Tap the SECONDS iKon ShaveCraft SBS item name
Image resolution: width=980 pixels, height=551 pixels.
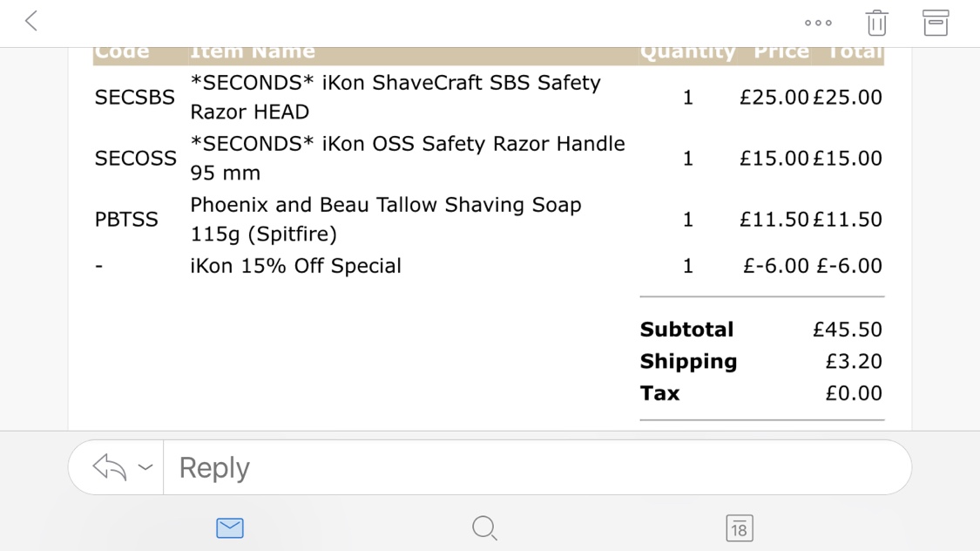click(x=395, y=97)
